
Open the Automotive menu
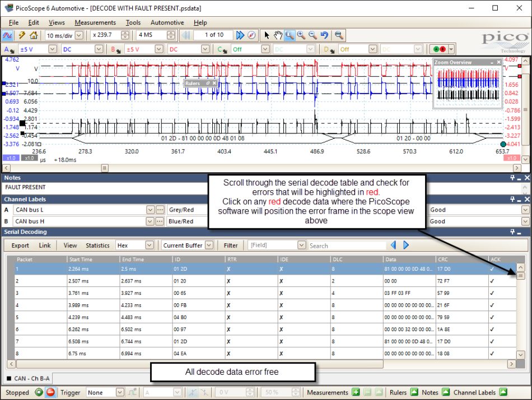click(x=167, y=23)
